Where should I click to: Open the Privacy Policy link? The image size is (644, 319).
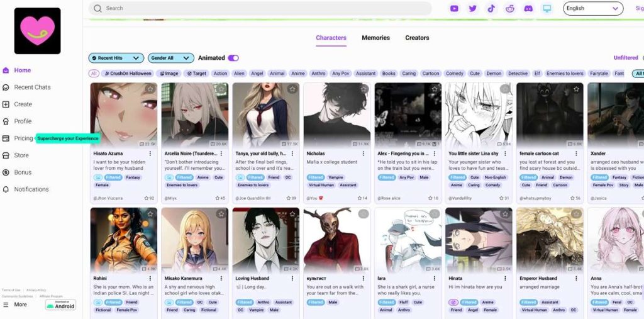coord(36,290)
